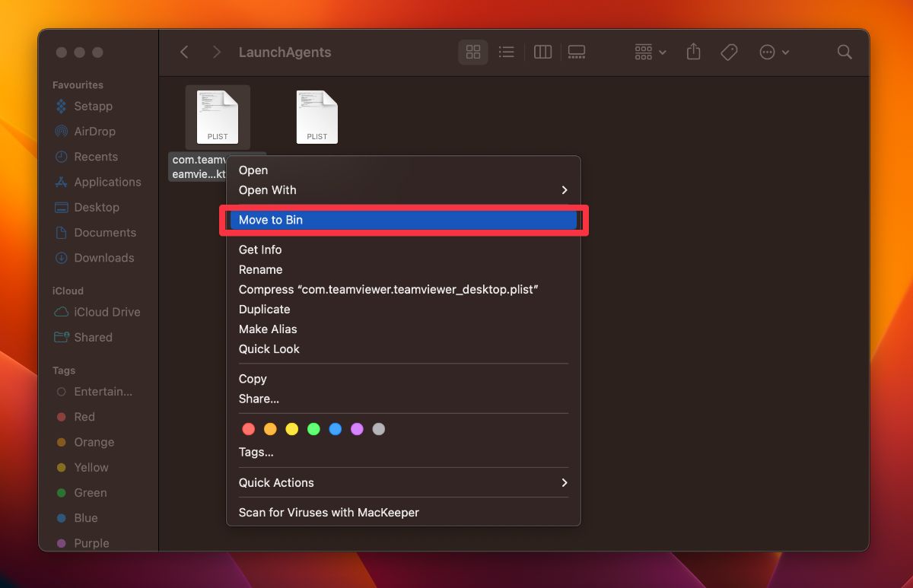Apply the red color tag swatch
The image size is (913, 588).
(x=249, y=428)
